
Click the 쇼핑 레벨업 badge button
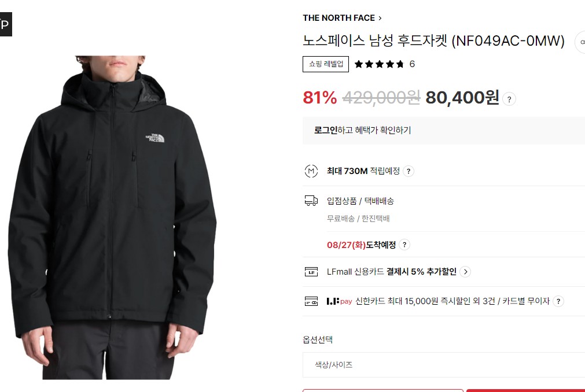326,64
